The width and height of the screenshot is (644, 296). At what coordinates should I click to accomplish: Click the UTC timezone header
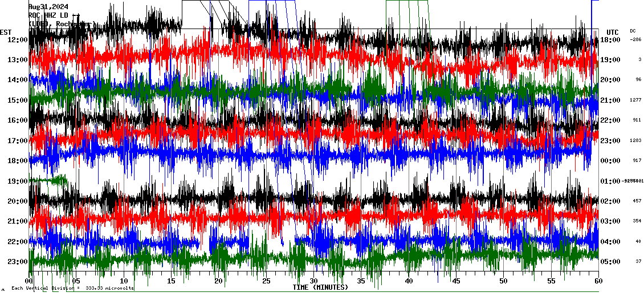click(612, 32)
